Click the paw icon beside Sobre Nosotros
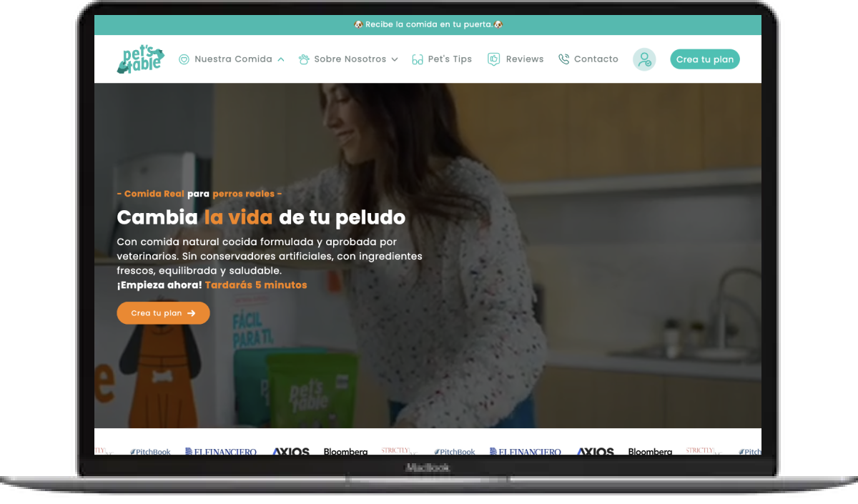 tap(304, 59)
